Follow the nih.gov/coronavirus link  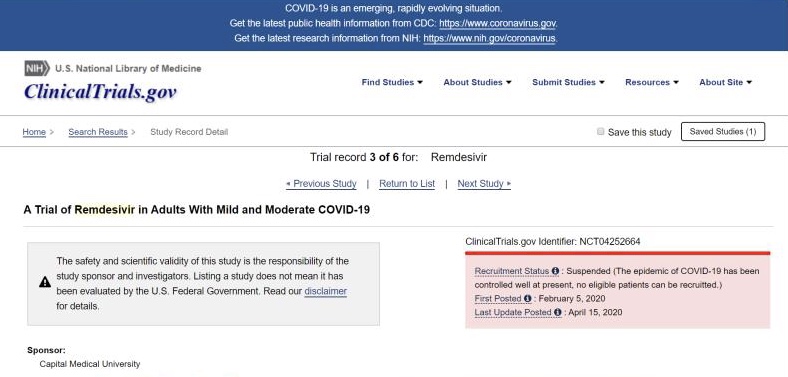[489, 38]
